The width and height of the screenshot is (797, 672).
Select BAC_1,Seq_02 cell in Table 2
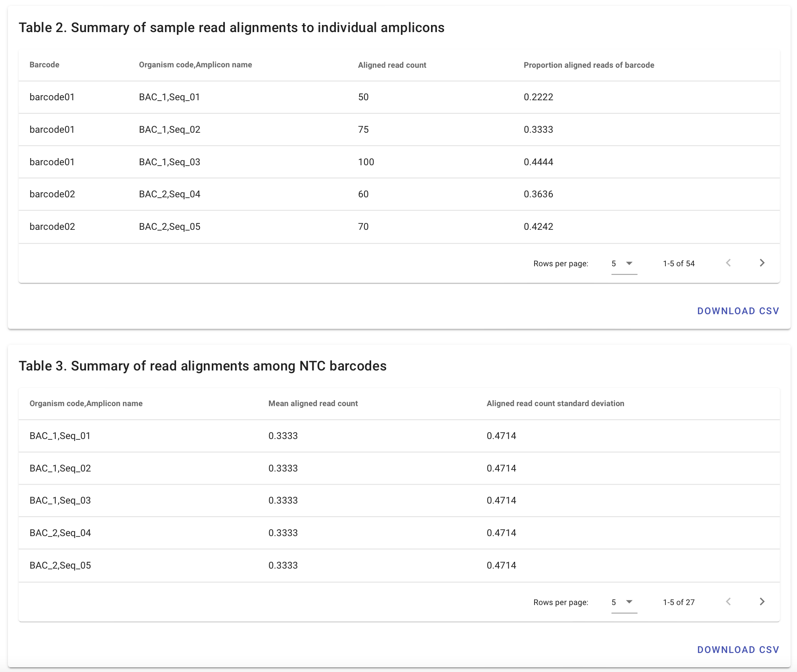tap(169, 130)
